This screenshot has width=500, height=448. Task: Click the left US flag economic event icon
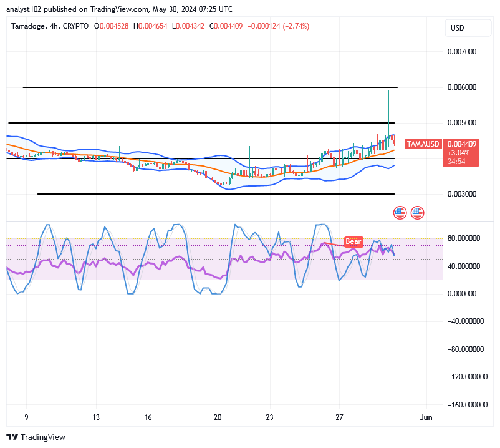[x=399, y=212]
